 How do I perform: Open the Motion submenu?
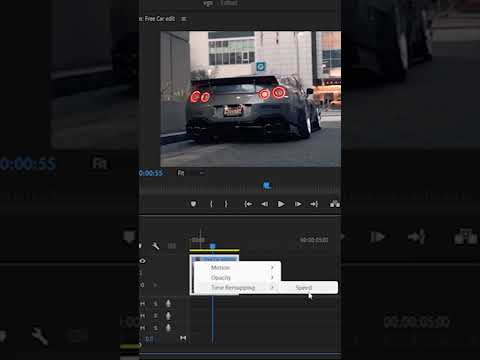point(237,267)
